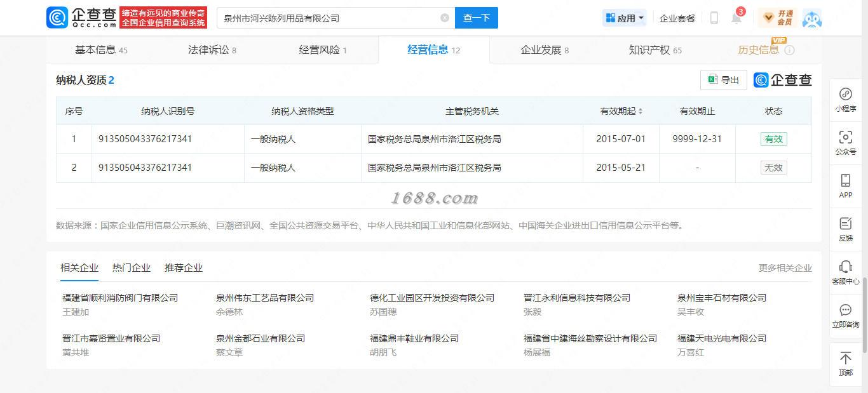
Task: Export tax data with 导出 button
Action: 724,80
